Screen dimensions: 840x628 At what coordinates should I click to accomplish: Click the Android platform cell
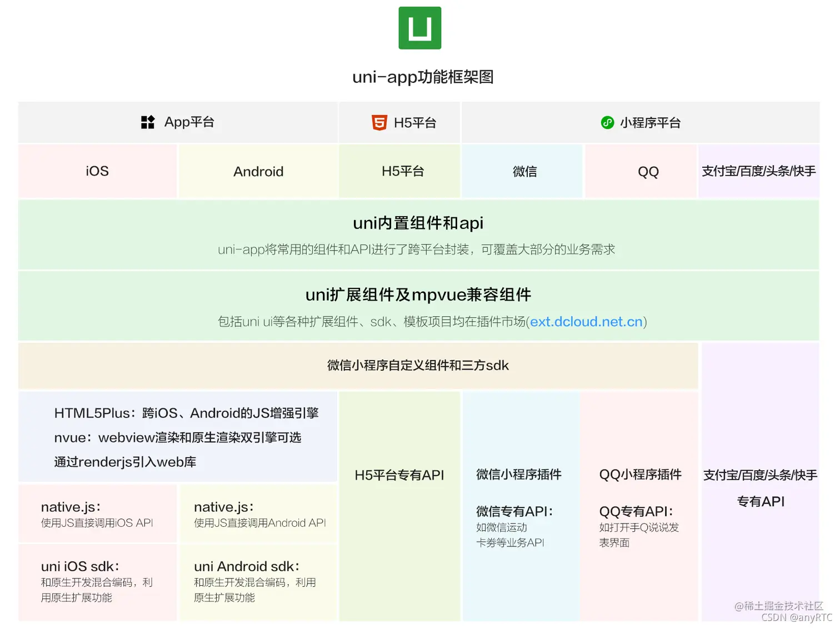258,171
